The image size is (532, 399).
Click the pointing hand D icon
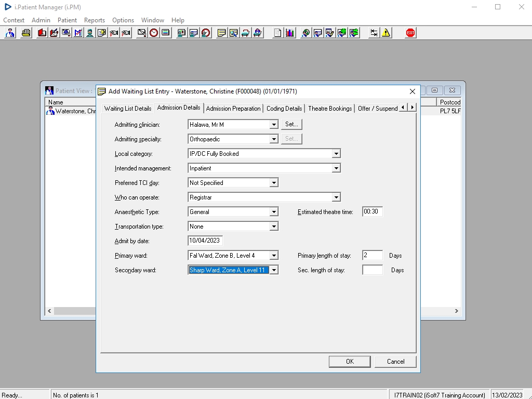click(x=114, y=33)
